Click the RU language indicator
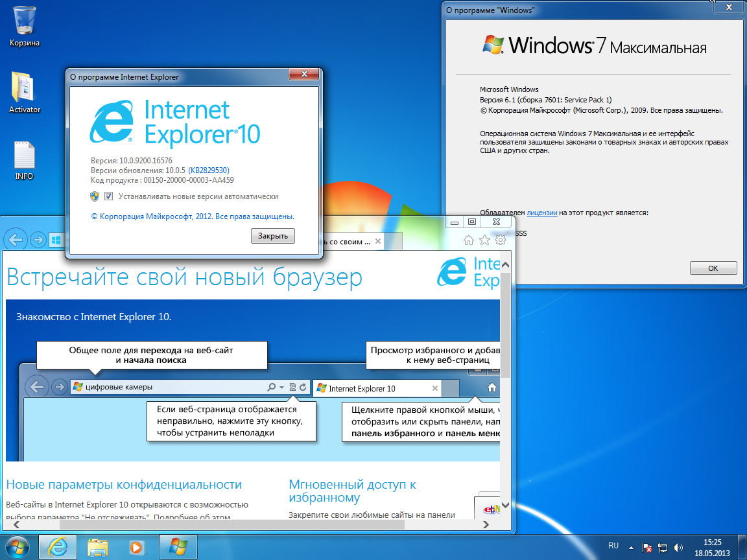This screenshot has height=560, width=747. point(613,546)
